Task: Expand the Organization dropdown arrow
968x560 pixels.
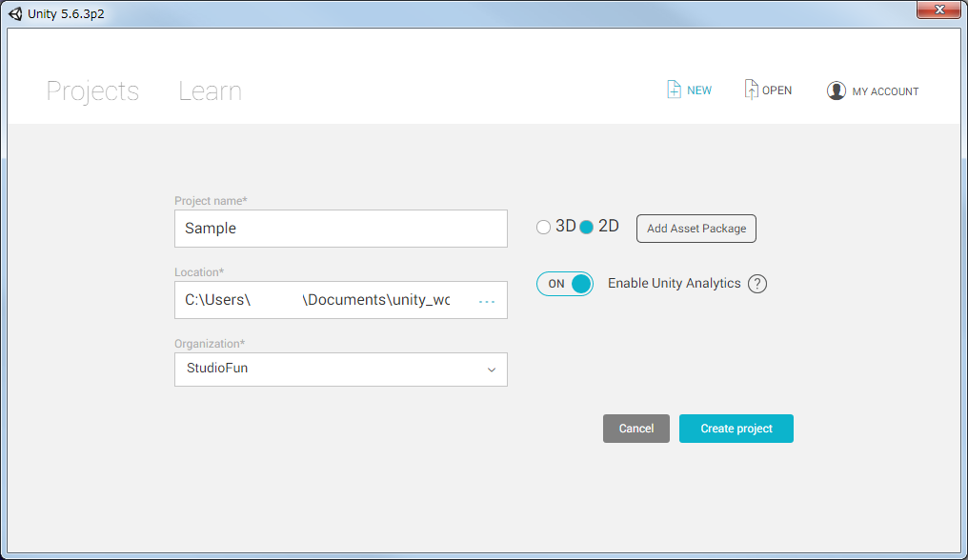Action: (492, 370)
